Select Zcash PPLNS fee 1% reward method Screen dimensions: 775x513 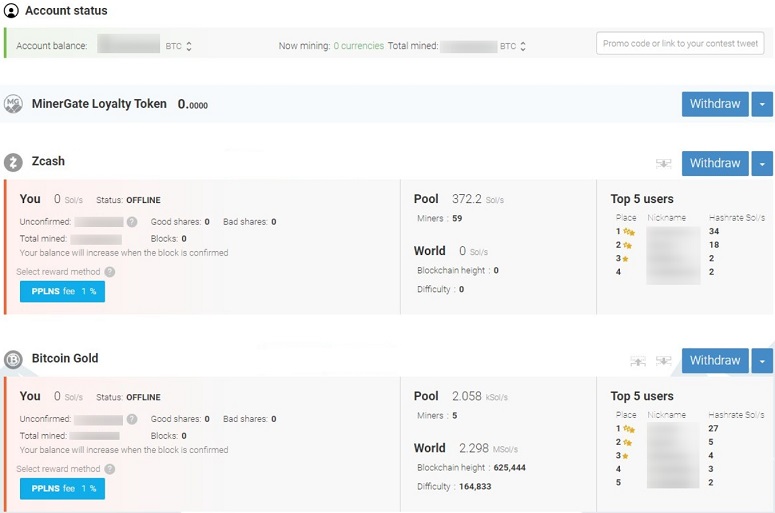tap(62, 292)
